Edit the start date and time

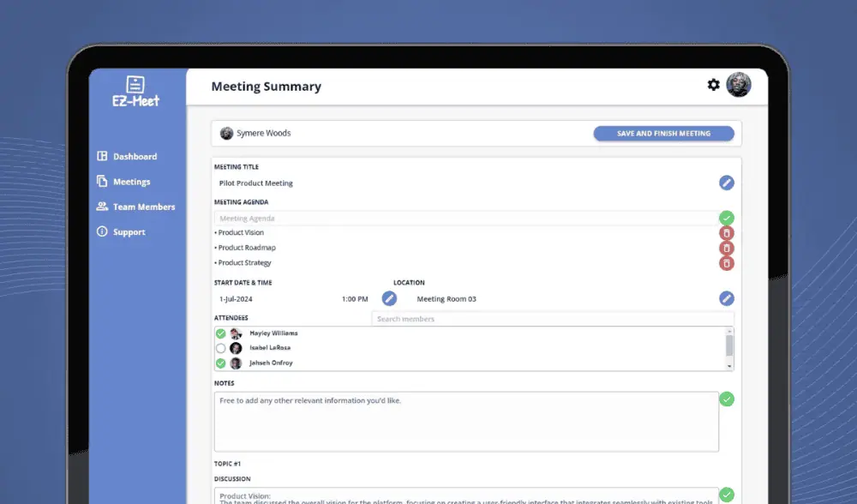tap(389, 298)
